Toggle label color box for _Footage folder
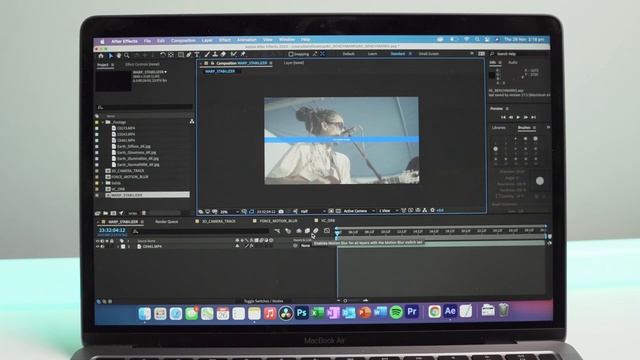Image resolution: width=640 pixels, height=360 pixels. (x=97, y=122)
